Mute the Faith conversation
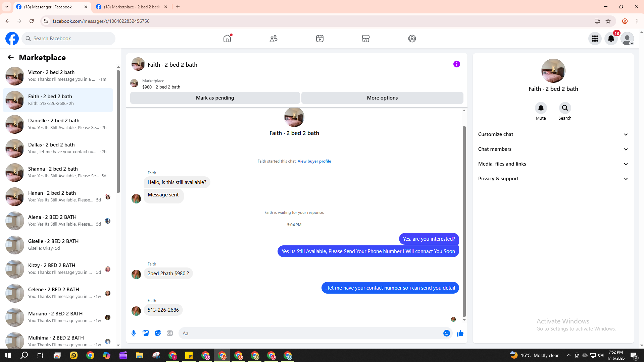The height and width of the screenshot is (362, 644). pyautogui.click(x=541, y=108)
